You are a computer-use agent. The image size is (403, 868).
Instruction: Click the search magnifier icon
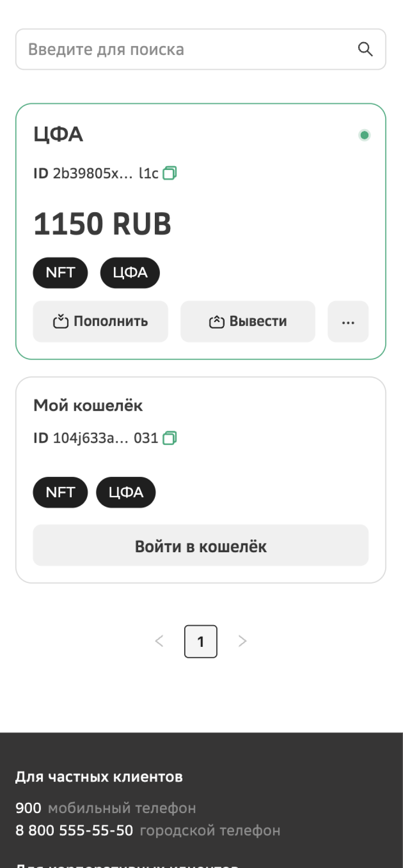coord(365,49)
